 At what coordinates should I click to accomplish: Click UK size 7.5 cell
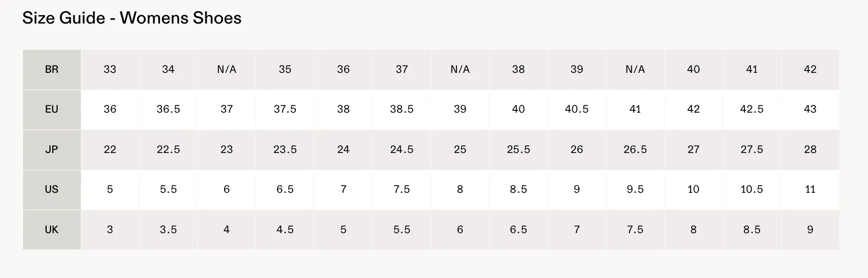coord(636,230)
